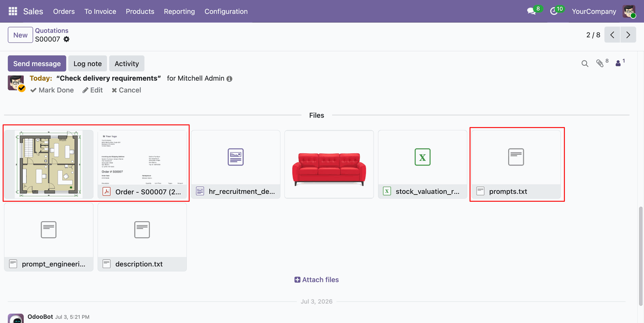
Task: Click the OdooBot author name
Action: (40, 317)
